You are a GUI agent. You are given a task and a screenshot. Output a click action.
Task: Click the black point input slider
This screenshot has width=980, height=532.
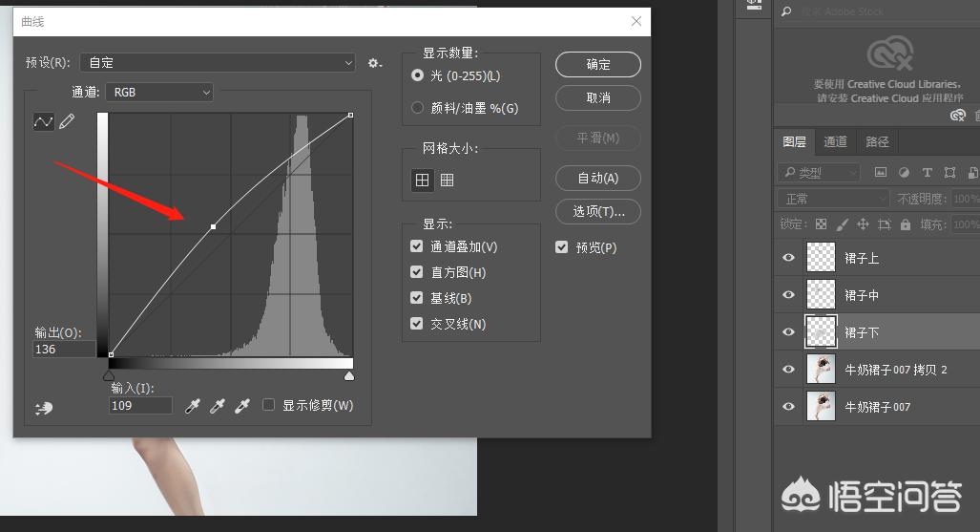click(x=109, y=375)
